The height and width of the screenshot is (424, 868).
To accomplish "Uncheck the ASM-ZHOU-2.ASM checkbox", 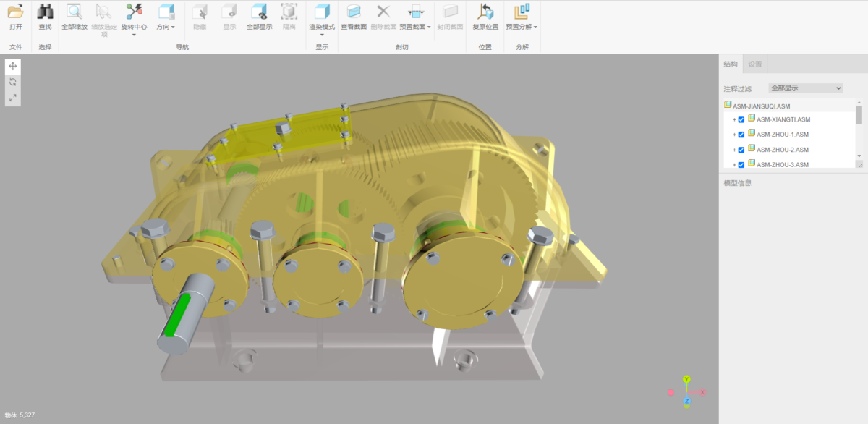I will coord(741,150).
